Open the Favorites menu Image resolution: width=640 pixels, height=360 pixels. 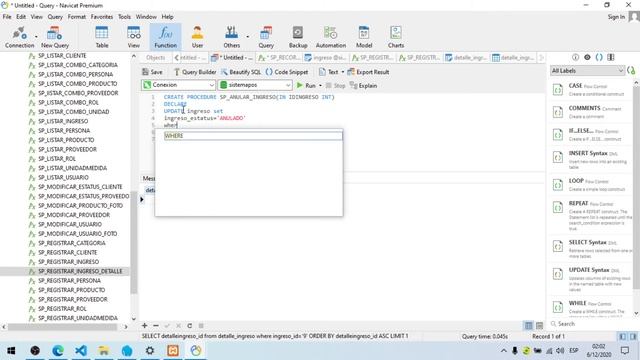click(x=102, y=17)
